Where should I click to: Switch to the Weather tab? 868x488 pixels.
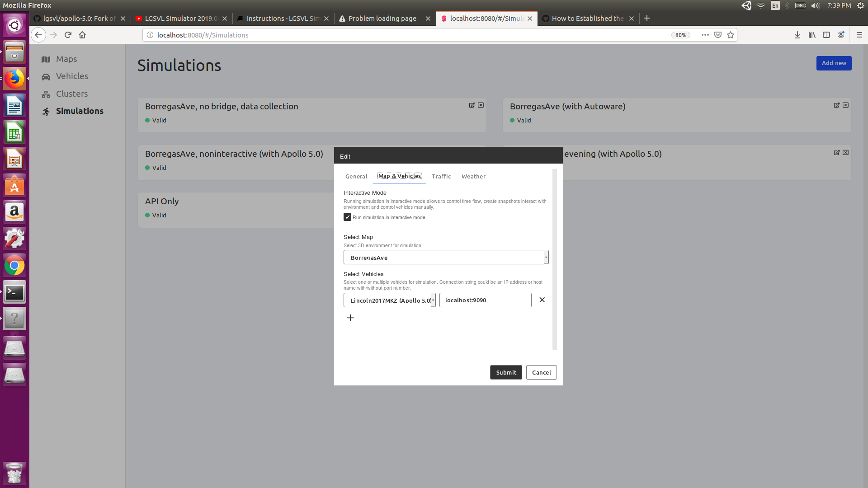coord(473,177)
